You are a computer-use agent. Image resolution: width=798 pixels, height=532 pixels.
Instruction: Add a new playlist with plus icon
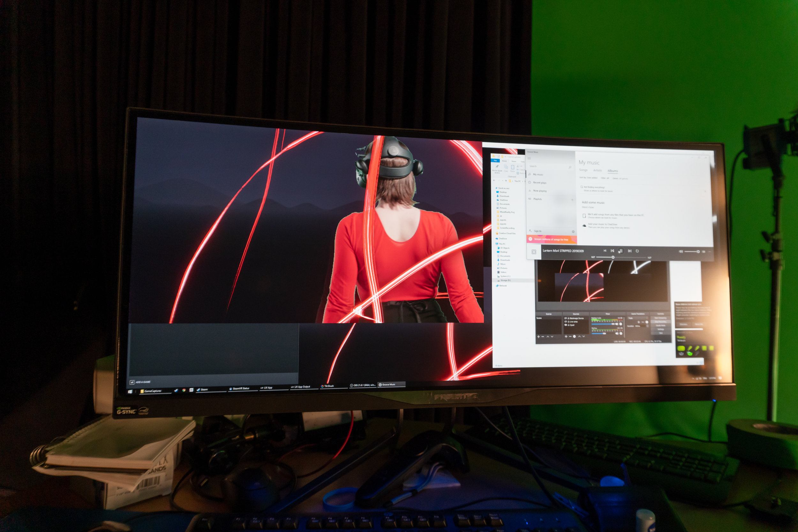572,200
